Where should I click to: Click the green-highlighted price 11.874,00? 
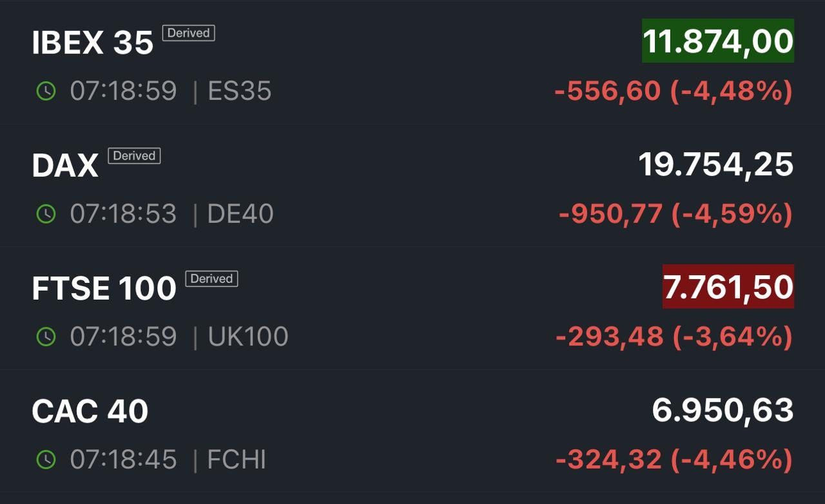[x=717, y=41]
